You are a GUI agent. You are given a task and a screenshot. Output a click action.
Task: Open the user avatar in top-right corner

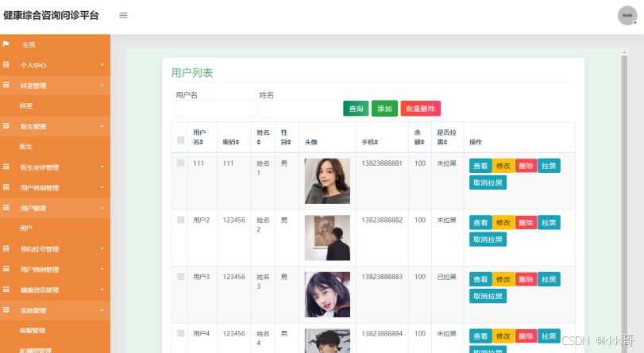click(x=627, y=16)
